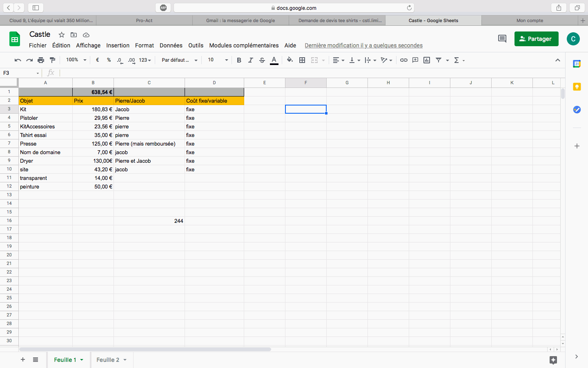The width and height of the screenshot is (588, 368).
Task: Insert a chart from the toolbar
Action: [427, 60]
